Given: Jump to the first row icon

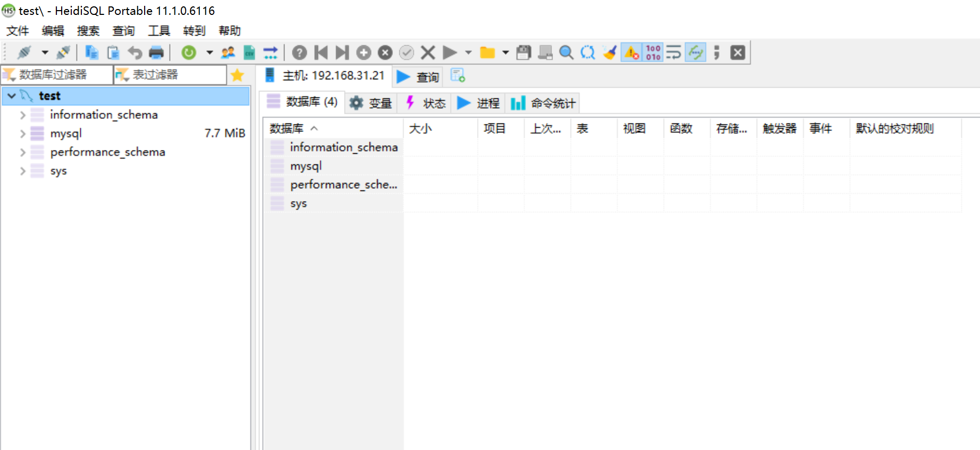Looking at the screenshot, I should pyautogui.click(x=321, y=52).
